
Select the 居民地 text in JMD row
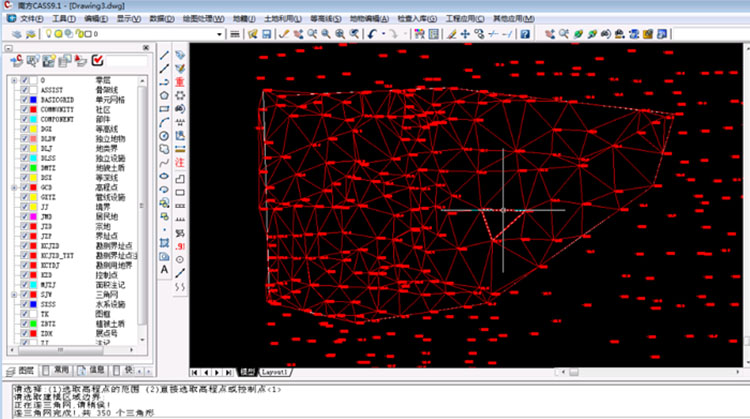107,217
